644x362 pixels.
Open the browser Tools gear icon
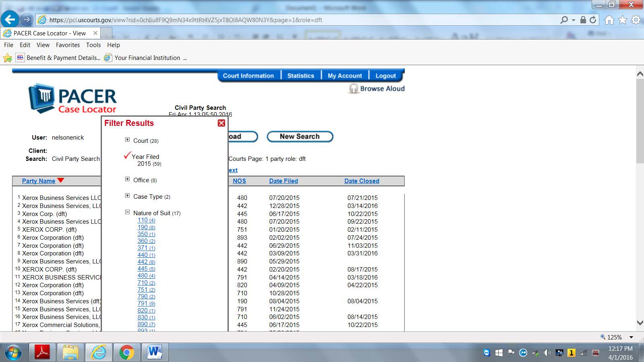point(636,20)
